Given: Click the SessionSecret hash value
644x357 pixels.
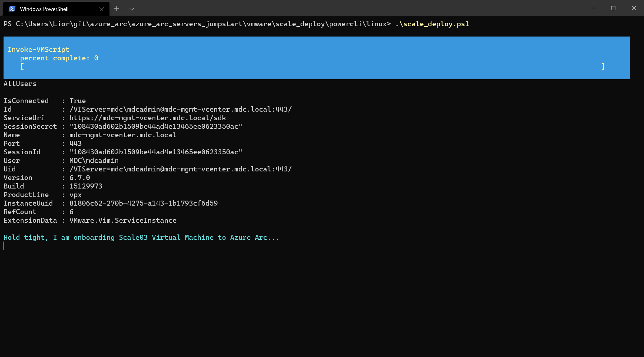Looking at the screenshot, I should 156,126.
